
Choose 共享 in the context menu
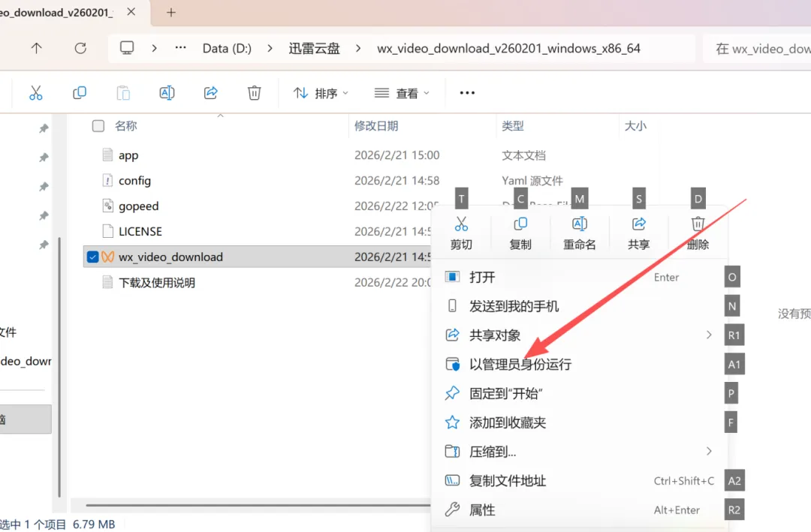[639, 233]
